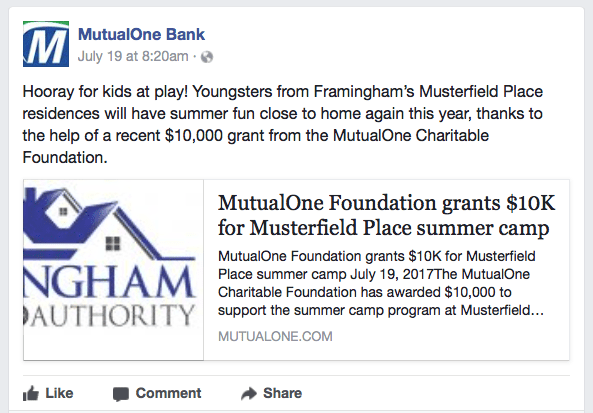Click the post text starting with "Hooray for kids"
This screenshot has height=413, width=593.
pyautogui.click(x=283, y=124)
